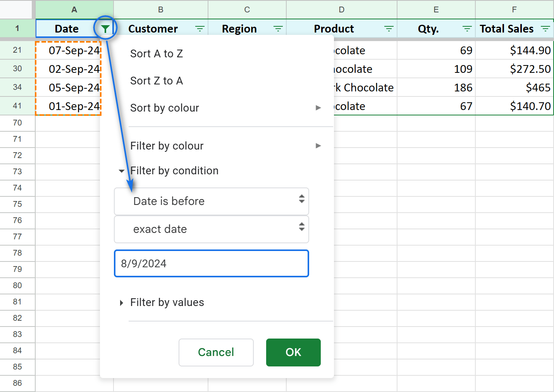The height and width of the screenshot is (392, 554).
Task: Open the Region column filter icon
Action: pyautogui.click(x=278, y=29)
